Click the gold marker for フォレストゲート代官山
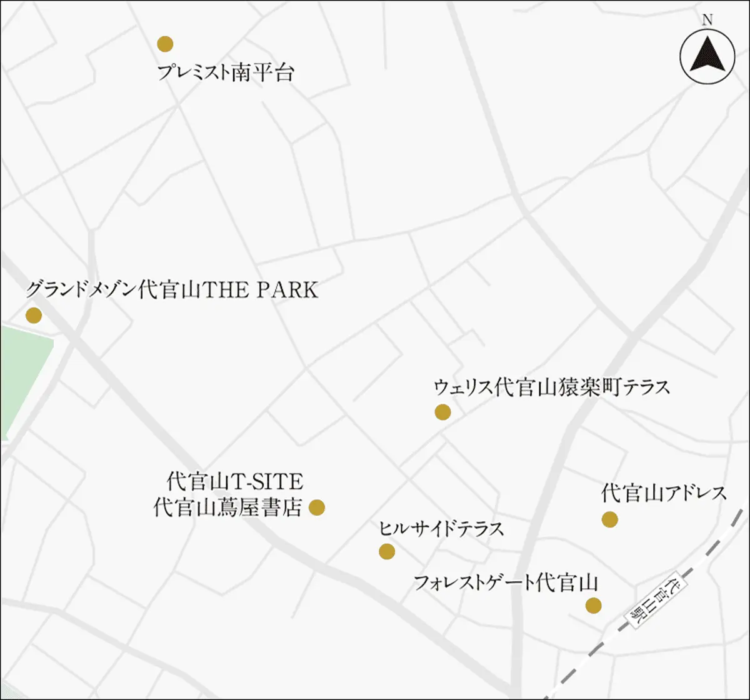 593,605
